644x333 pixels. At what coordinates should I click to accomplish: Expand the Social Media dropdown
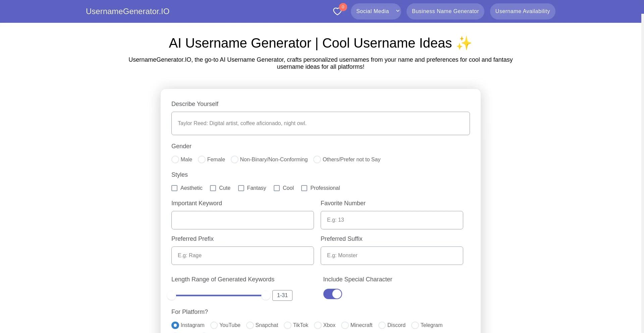click(376, 11)
